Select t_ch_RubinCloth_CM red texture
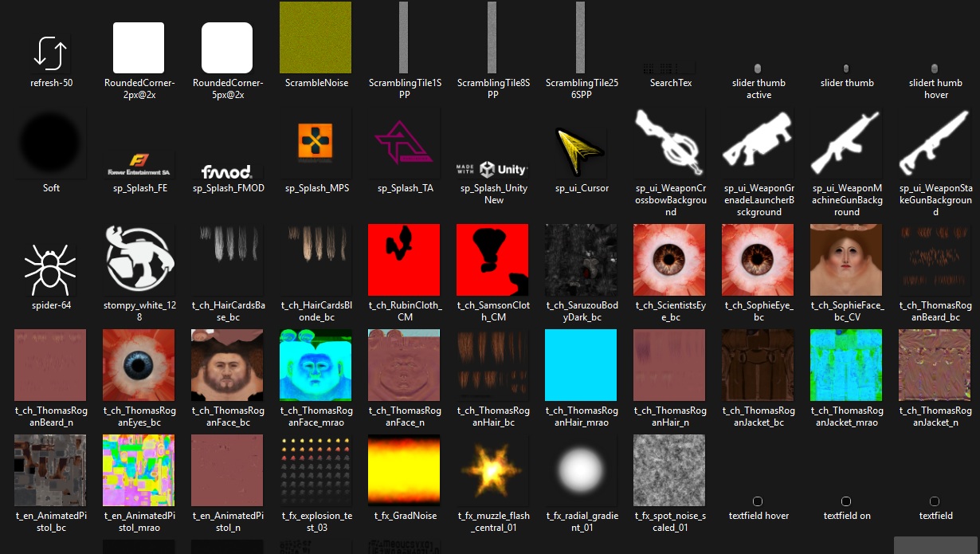 404,260
